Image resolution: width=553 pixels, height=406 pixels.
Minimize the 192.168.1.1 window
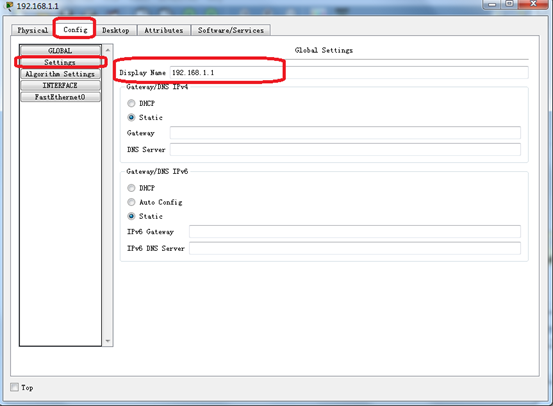(492, 5)
